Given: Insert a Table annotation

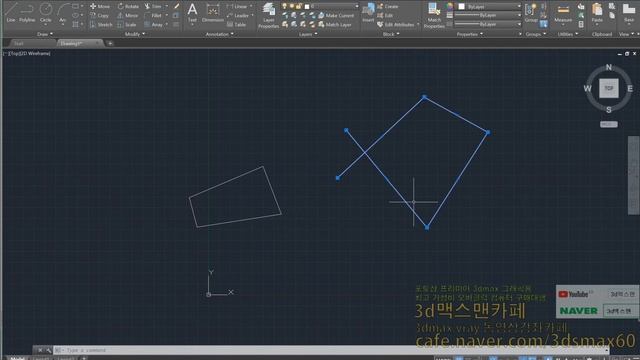Looking at the screenshot, I should coord(236,24).
